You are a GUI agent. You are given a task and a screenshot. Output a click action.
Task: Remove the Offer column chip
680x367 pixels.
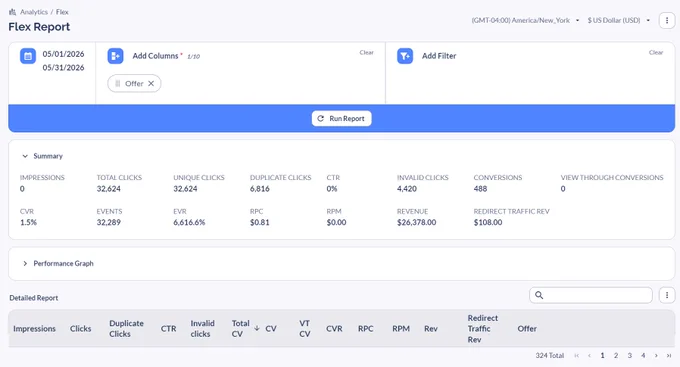point(151,84)
